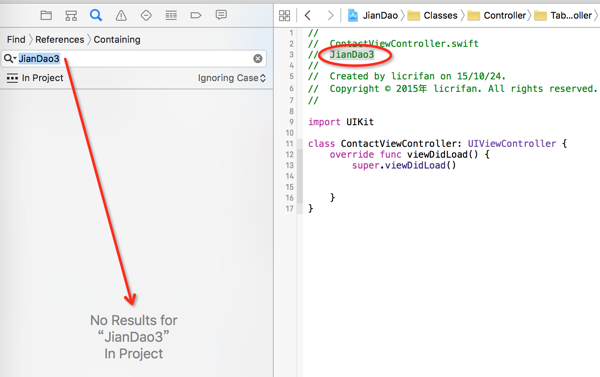Click the Copyright 2015 comment line

pos(453,89)
